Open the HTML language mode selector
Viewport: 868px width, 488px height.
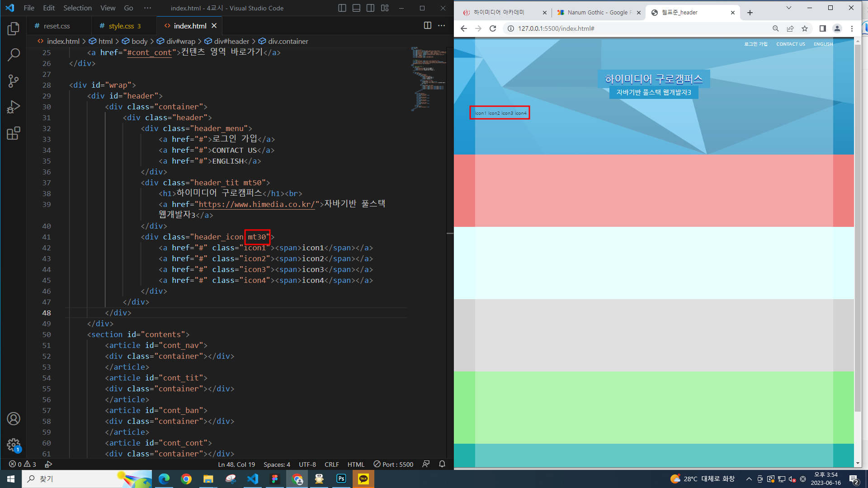(356, 465)
